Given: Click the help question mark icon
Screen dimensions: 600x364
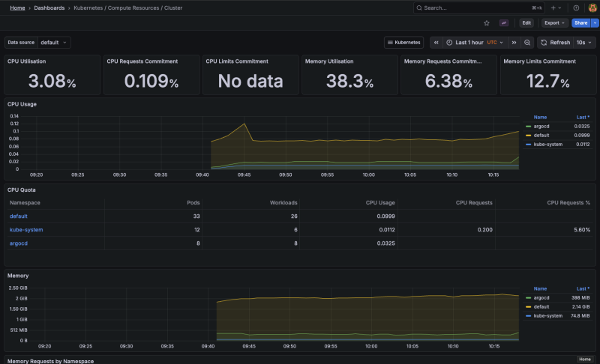Looking at the screenshot, I should pyautogui.click(x=576, y=7).
